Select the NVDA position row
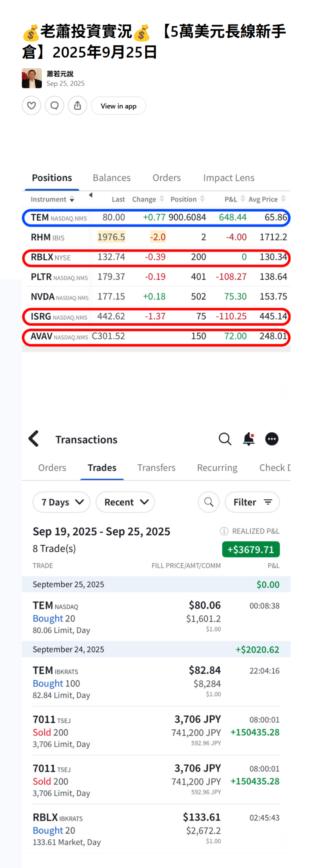Viewport: 314px width, 868px height. point(156,296)
